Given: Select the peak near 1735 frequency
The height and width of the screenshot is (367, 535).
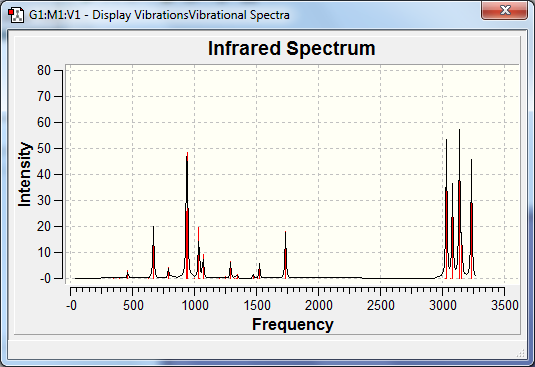Looking at the screenshot, I should (x=286, y=255).
